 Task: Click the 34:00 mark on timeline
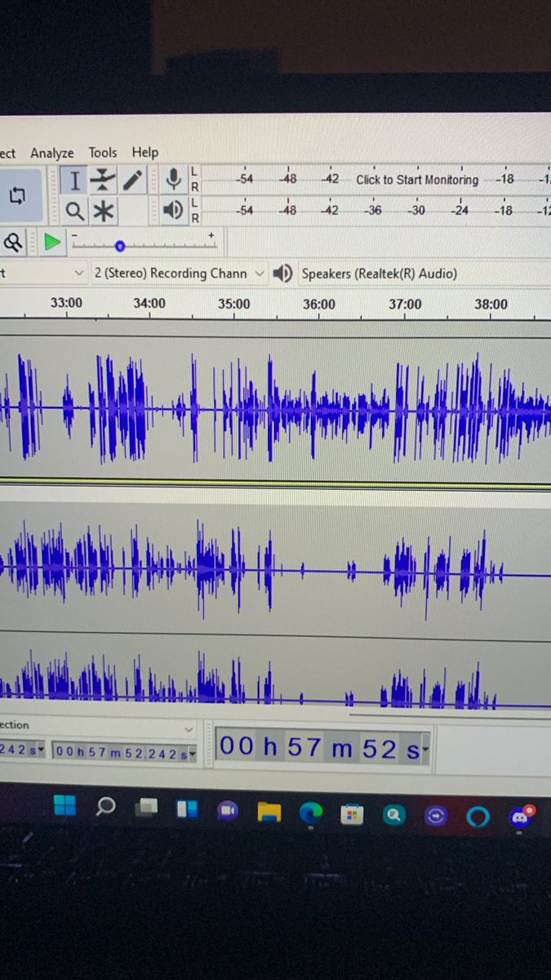(x=149, y=304)
